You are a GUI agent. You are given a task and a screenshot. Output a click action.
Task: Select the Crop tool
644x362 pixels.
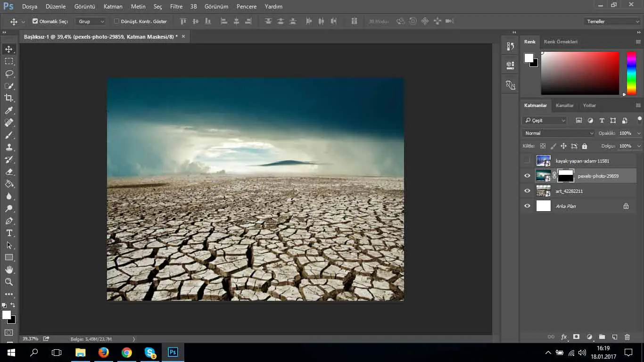click(x=9, y=98)
